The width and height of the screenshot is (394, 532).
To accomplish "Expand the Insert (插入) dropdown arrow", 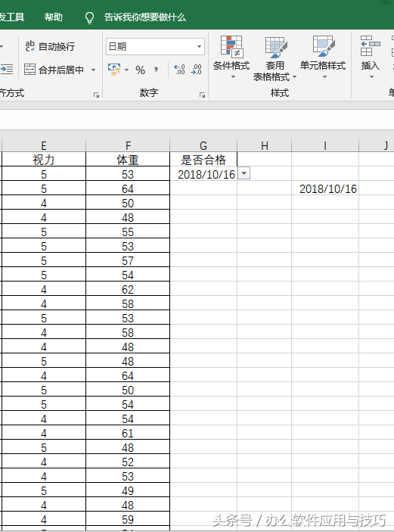I will 371,77.
